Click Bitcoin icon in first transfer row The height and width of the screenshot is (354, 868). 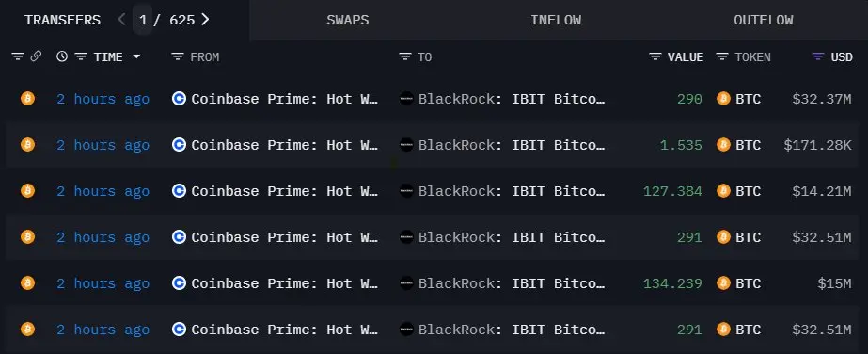pos(27,99)
